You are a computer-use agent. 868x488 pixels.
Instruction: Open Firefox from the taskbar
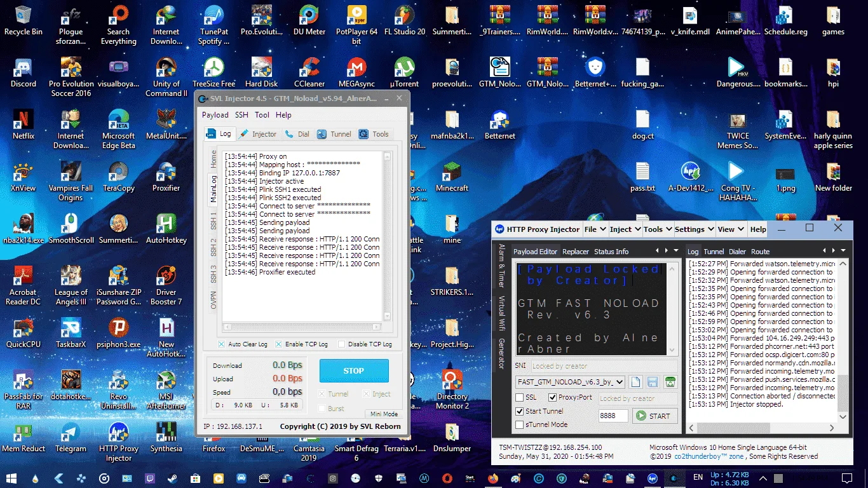[x=494, y=477]
